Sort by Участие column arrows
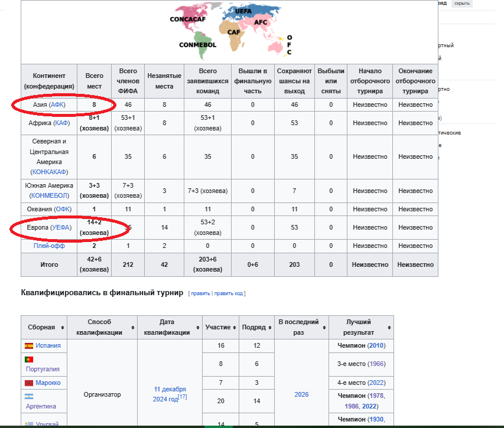Viewport: 504px width, 428px height. point(235,328)
